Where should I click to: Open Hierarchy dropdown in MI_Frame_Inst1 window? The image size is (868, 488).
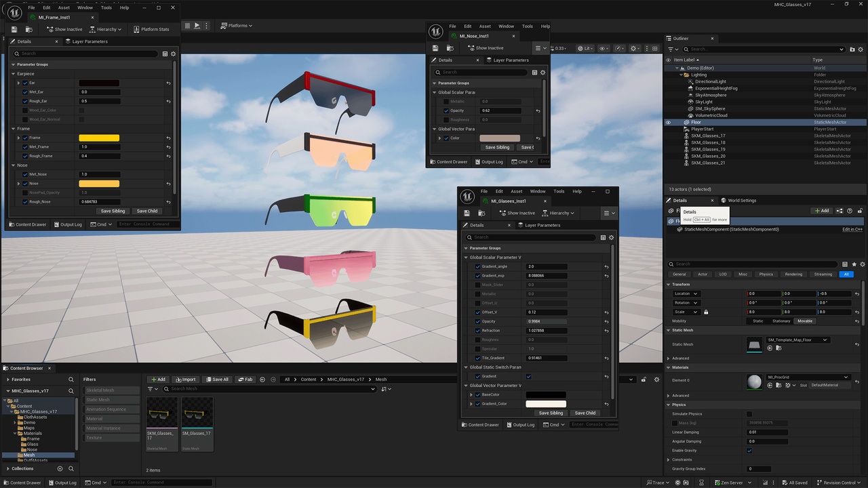coord(106,29)
